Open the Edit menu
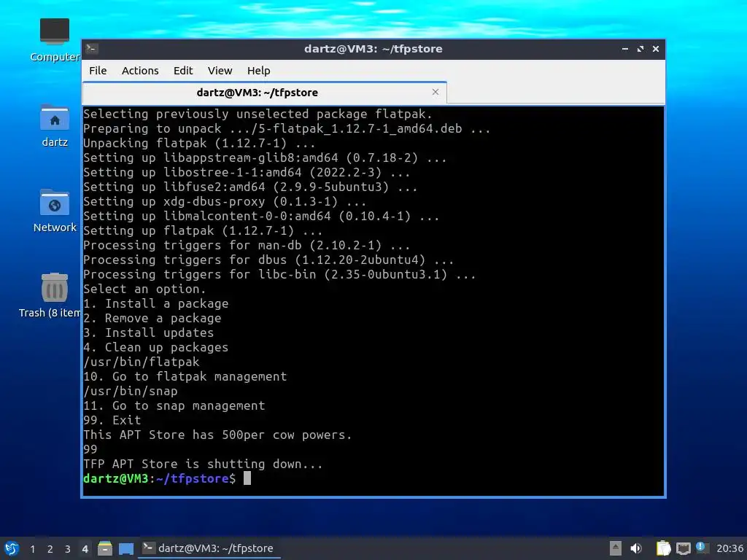Screen dimensions: 747x560 (x=183, y=71)
